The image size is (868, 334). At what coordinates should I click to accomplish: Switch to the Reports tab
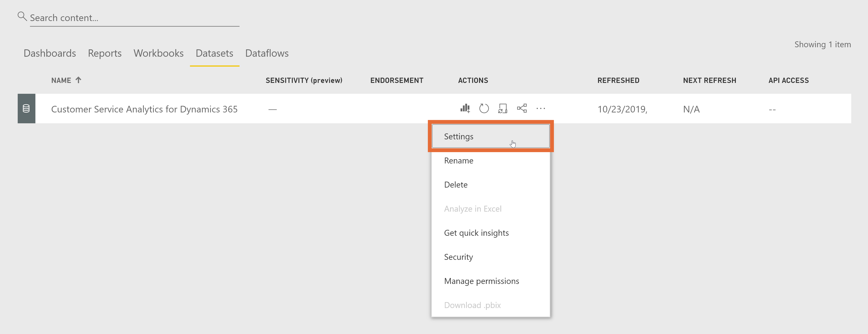point(105,53)
